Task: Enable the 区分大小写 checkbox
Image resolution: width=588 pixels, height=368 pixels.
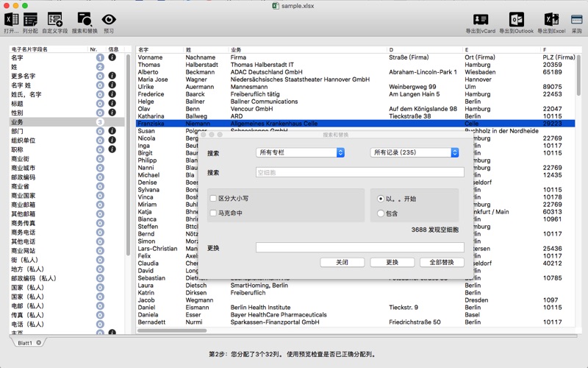Action: 213,198
